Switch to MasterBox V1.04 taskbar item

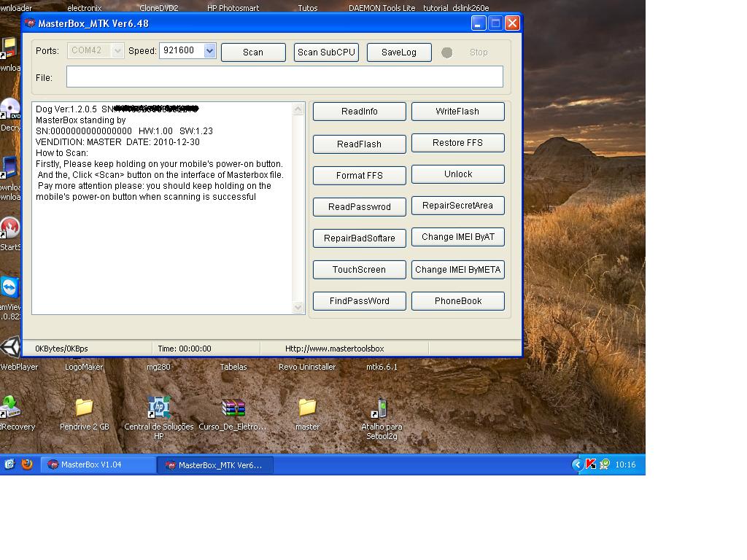tap(98, 464)
